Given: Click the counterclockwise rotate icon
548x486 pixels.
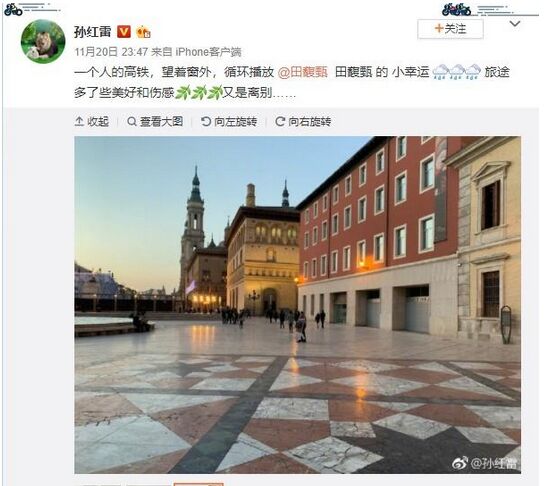Looking at the screenshot, I should [206, 122].
